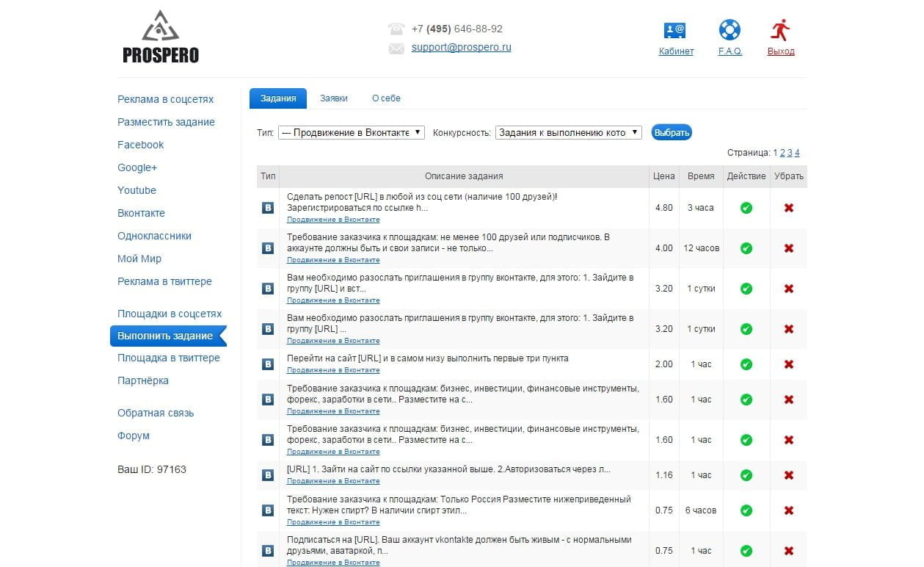Click the Выбрать button
Viewport: 924px width, 567px height.
pos(672,132)
